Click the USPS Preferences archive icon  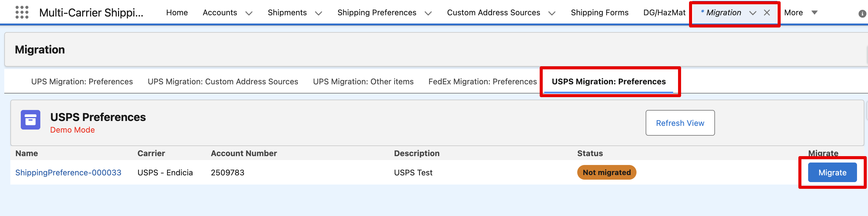click(30, 120)
